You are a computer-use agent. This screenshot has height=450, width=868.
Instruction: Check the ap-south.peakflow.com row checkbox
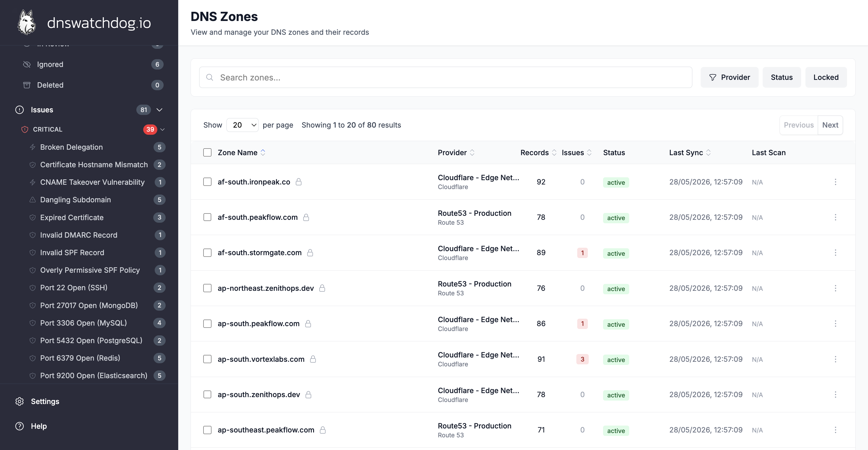click(207, 324)
